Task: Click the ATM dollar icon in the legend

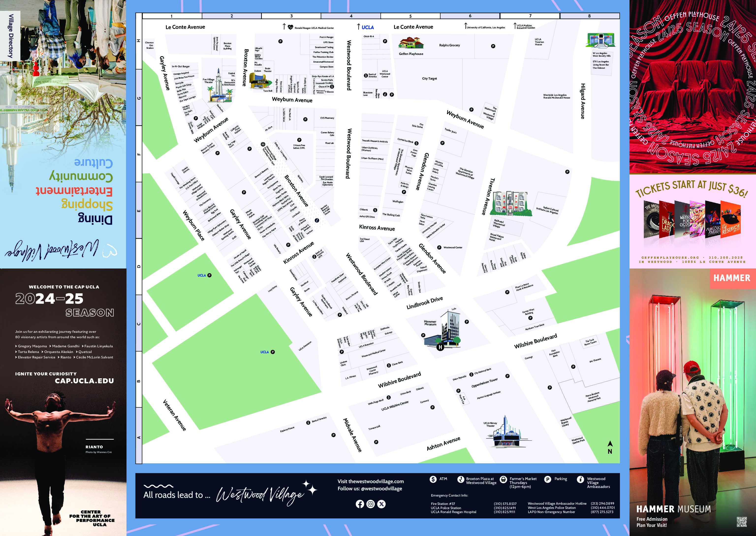Action: tap(433, 479)
